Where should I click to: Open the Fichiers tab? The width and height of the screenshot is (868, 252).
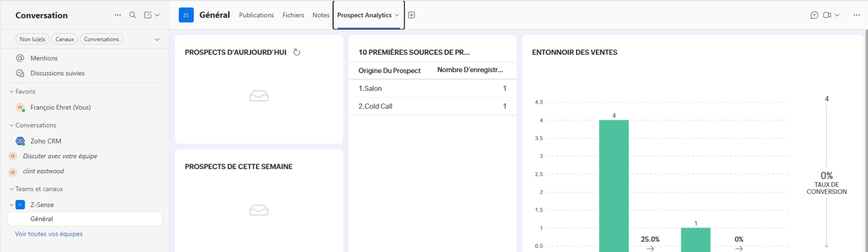coord(293,15)
